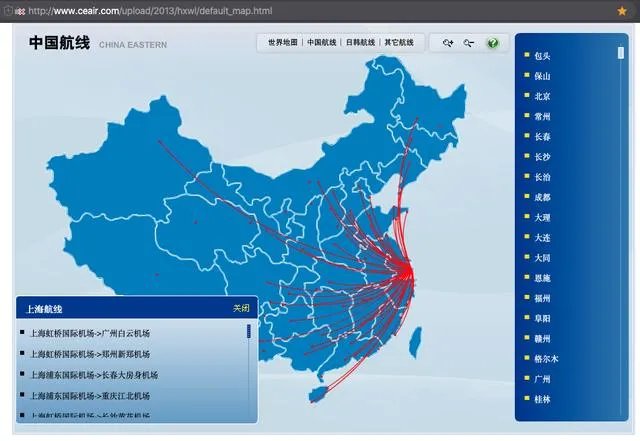Click the Shanghai hub on the map

point(407,271)
